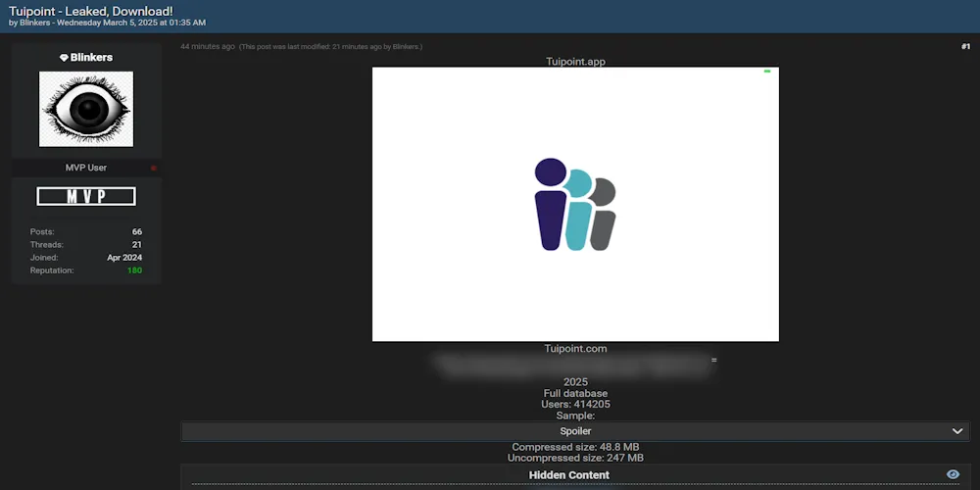Click the "Uncompressed size: 247 MB" text
980x490 pixels.
[x=575, y=458]
